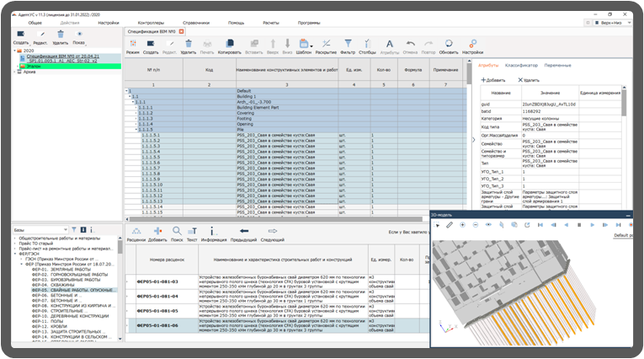Open the Фильтр funnel tool
Image resolution: width=644 pixels, height=359 pixels.
[x=348, y=43]
